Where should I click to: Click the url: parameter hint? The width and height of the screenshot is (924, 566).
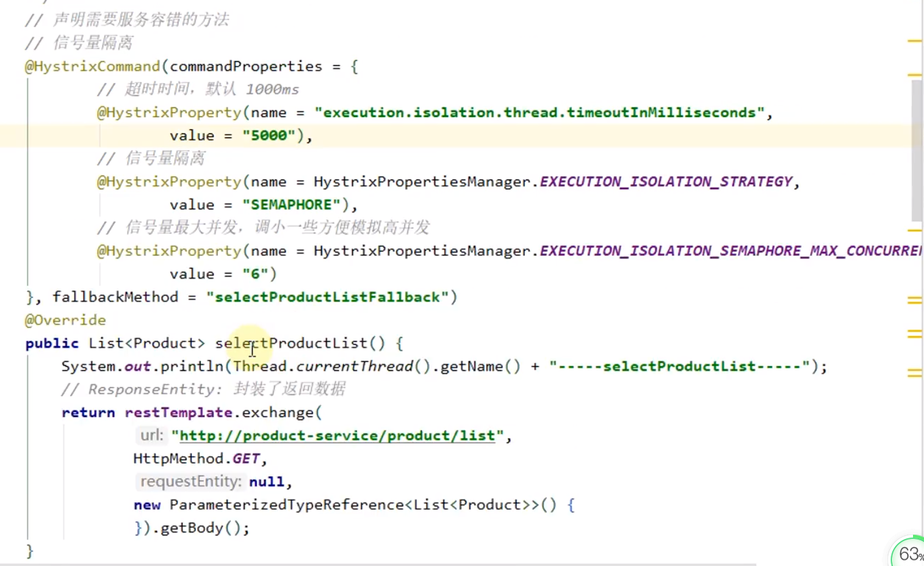151,435
